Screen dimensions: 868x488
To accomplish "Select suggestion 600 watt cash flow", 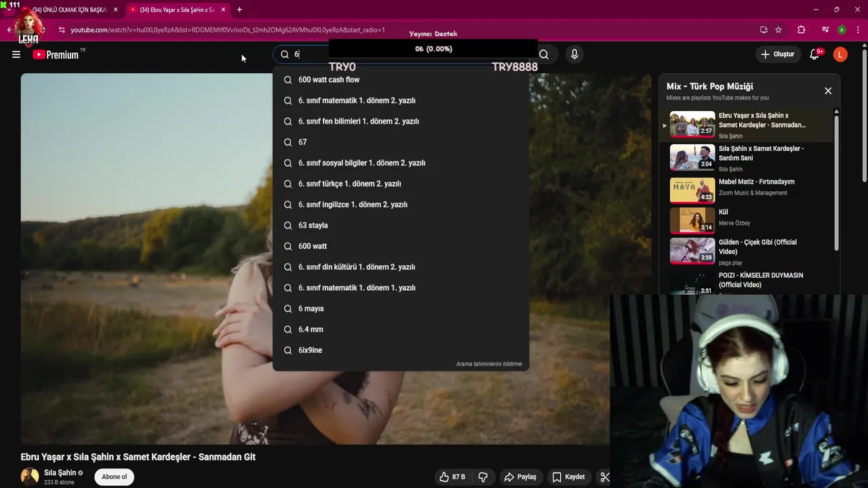I will pos(401,80).
